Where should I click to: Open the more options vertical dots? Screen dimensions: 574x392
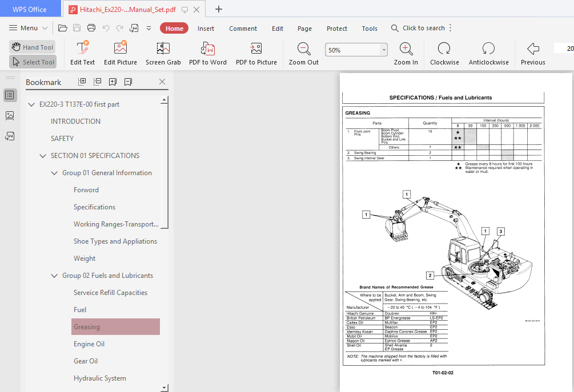pyautogui.click(x=450, y=28)
